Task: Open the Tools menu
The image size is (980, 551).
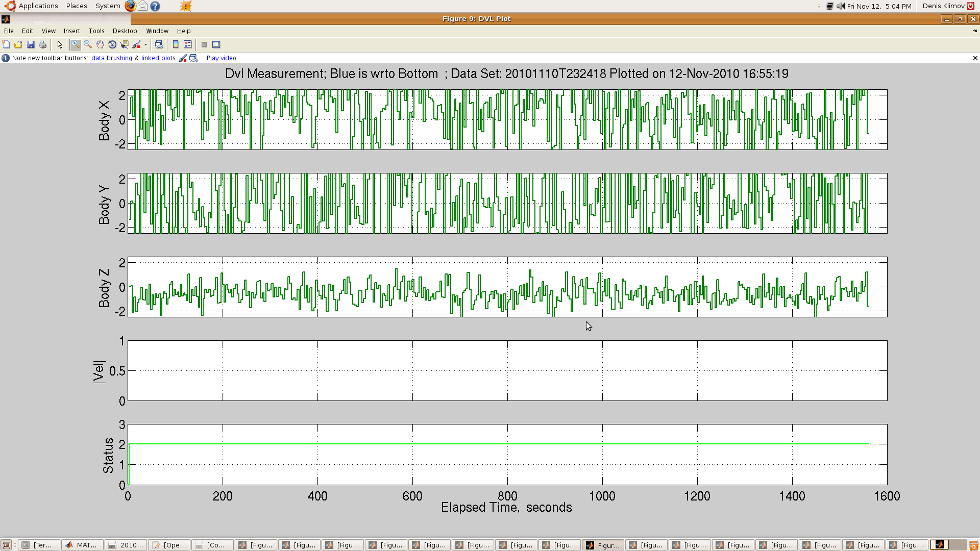Action: tap(96, 31)
